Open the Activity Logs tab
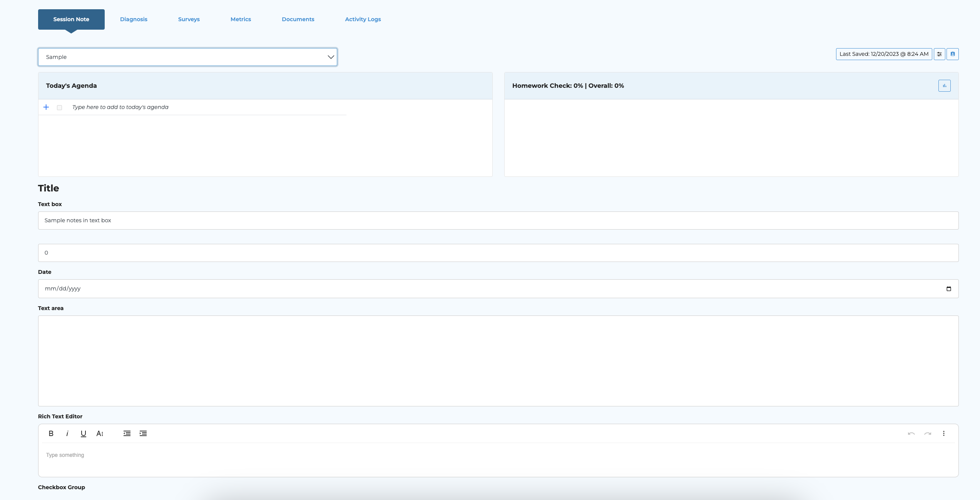The width and height of the screenshot is (980, 500). (363, 19)
